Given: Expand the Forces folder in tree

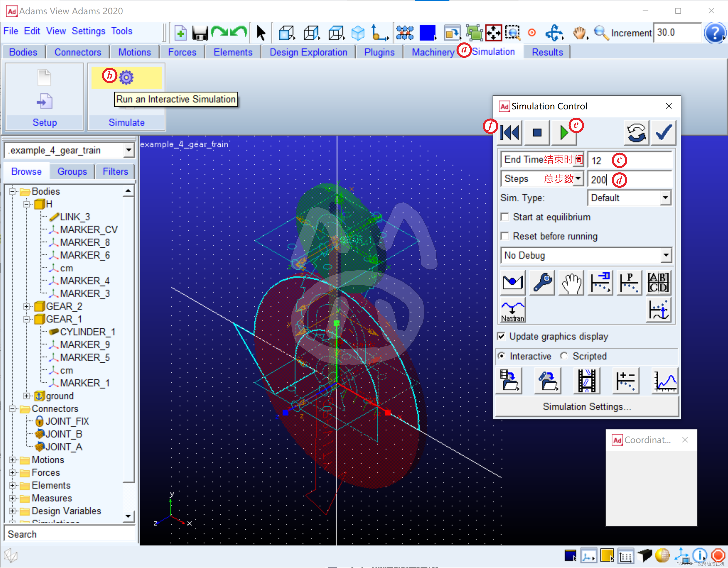Looking at the screenshot, I should tap(12, 473).
